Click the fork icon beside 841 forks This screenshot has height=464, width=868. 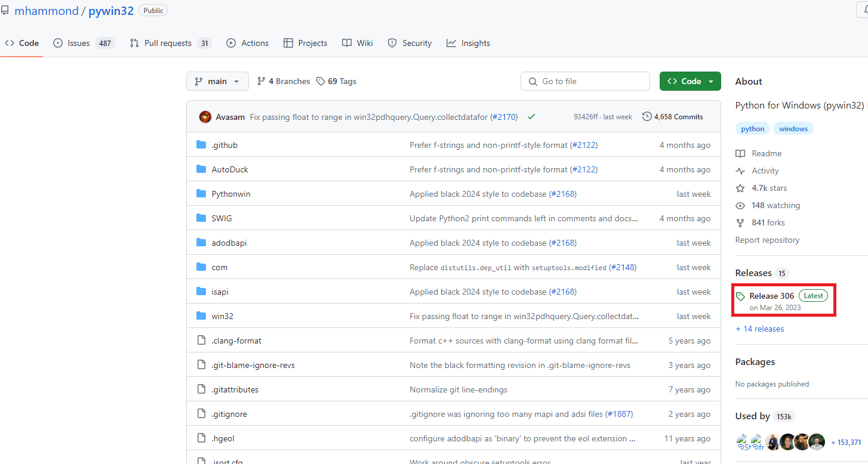(x=740, y=222)
